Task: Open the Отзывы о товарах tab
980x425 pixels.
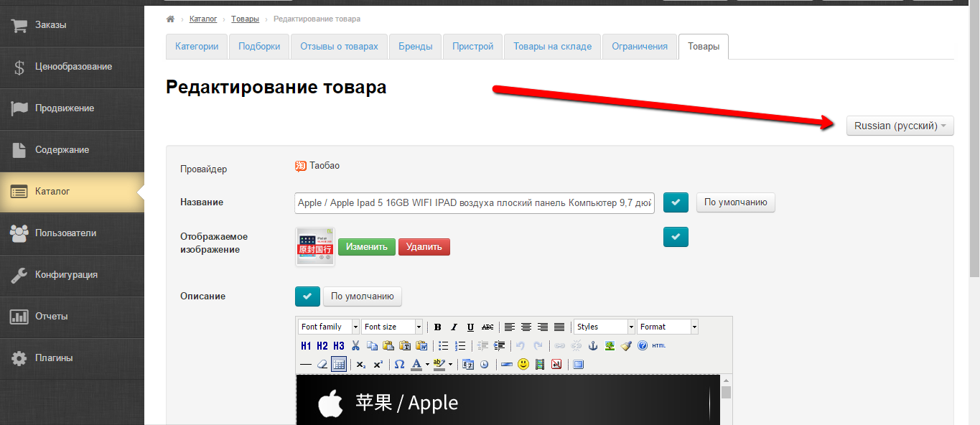Action: tap(339, 47)
